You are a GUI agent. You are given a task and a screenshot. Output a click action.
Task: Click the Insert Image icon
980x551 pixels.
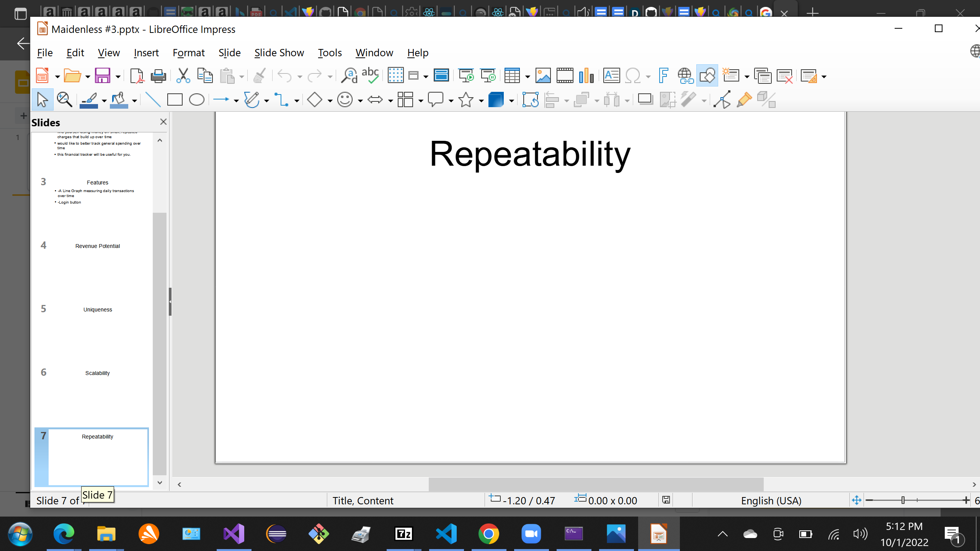point(543,76)
